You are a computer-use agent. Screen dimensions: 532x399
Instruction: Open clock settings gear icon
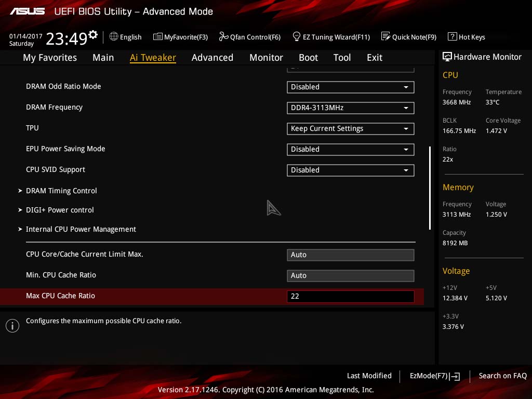click(93, 34)
